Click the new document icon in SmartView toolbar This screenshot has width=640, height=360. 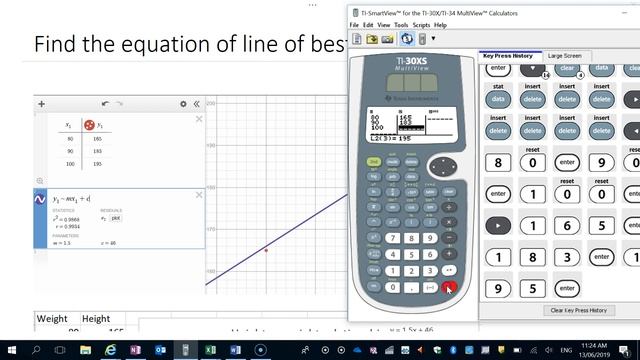[357, 39]
